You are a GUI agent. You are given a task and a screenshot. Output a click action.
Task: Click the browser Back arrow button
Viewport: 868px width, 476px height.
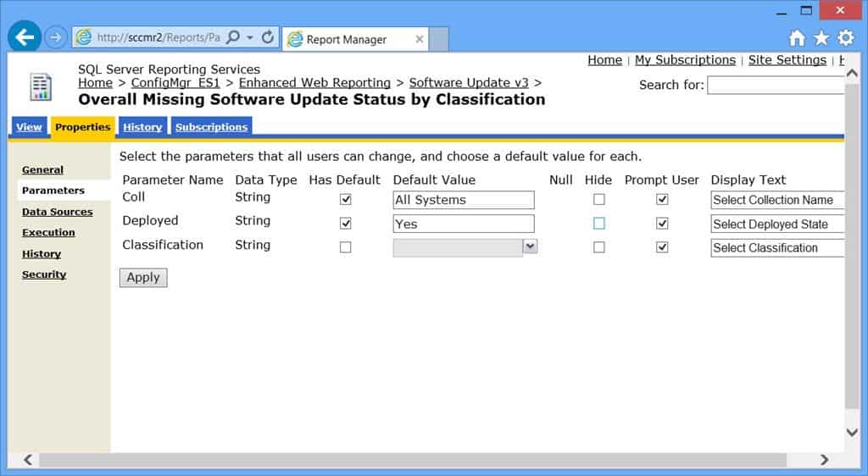25,37
